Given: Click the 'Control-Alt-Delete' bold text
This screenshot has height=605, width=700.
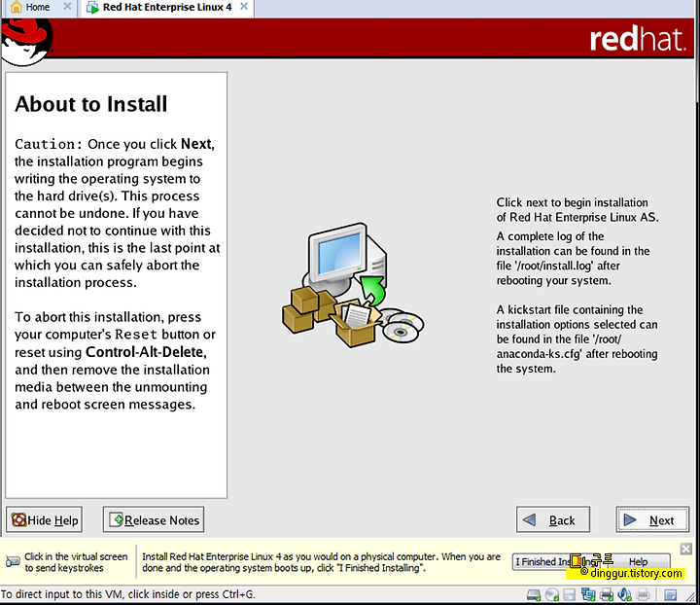Looking at the screenshot, I should click(x=146, y=352).
